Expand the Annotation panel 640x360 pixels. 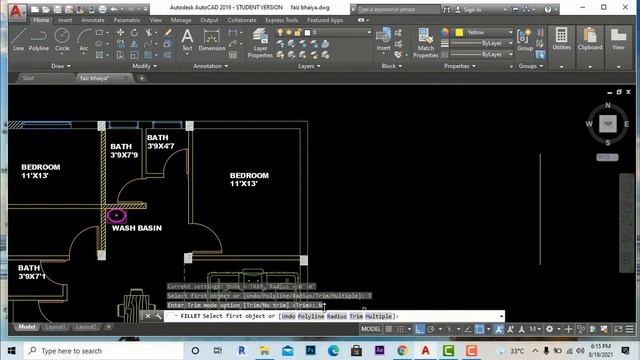[210, 66]
